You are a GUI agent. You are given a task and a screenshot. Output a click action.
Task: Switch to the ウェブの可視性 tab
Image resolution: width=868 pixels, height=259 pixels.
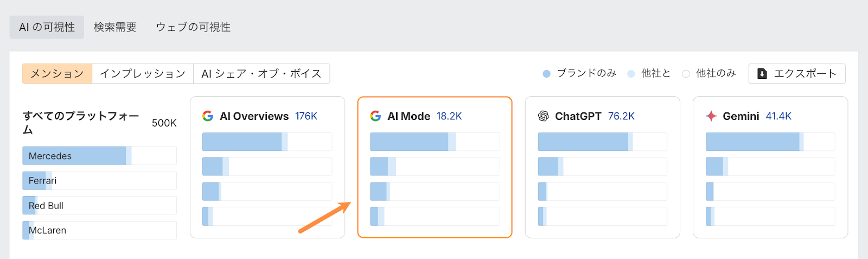[193, 27]
